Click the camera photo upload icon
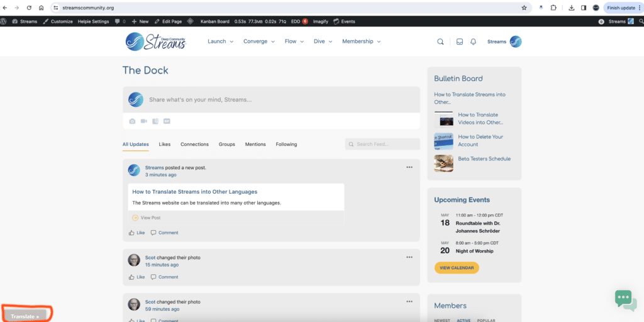This screenshot has height=322, width=644. pyautogui.click(x=132, y=121)
